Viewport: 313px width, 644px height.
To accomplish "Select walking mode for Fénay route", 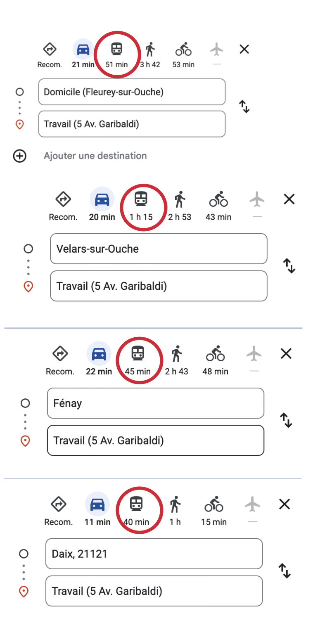I will click(x=177, y=354).
